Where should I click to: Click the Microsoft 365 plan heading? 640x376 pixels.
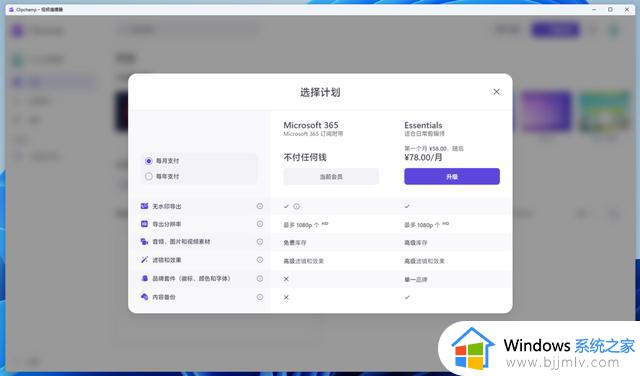(311, 125)
